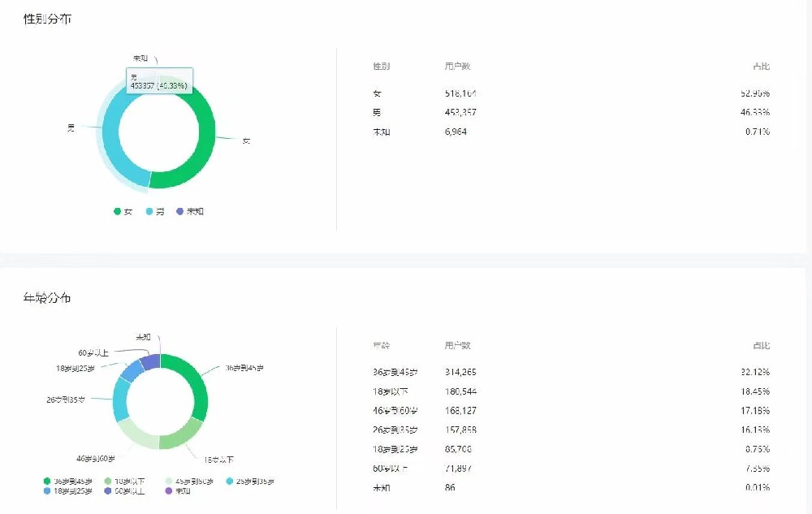Image resolution: width=812 pixels, height=514 pixels.
Task: Toggle the purple 未知 age legend item
Action: (x=178, y=490)
